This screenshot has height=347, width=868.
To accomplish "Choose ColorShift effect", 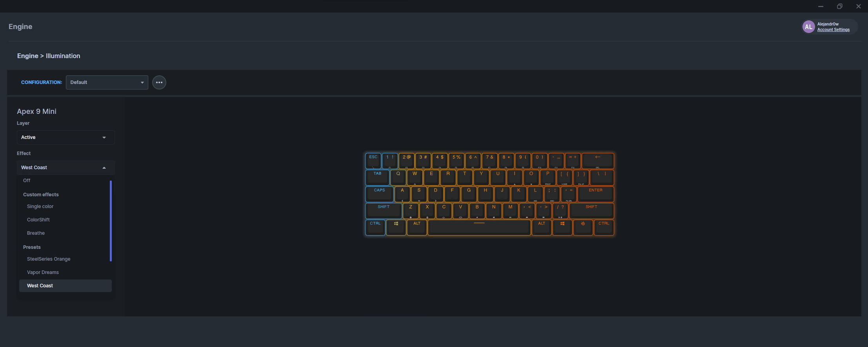I will [x=38, y=220].
